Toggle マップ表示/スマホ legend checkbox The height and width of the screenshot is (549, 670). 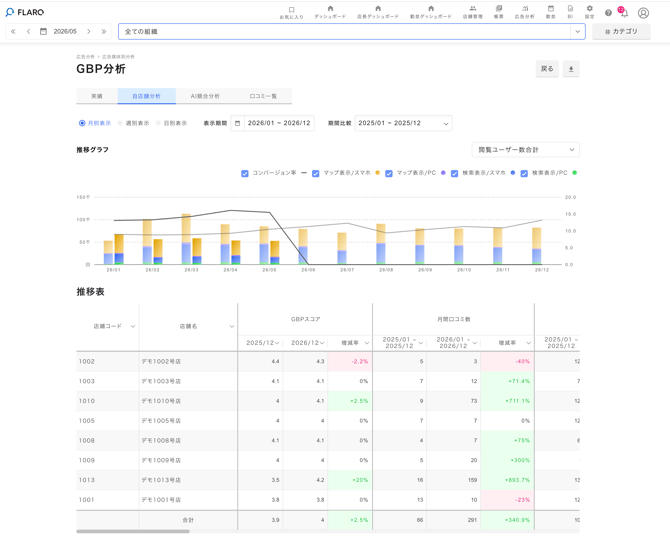[x=316, y=173]
